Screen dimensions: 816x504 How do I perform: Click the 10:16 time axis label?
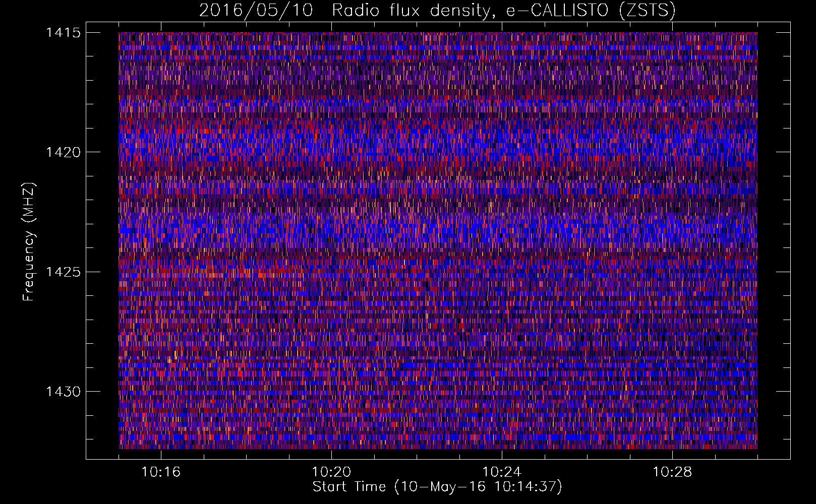(161, 472)
